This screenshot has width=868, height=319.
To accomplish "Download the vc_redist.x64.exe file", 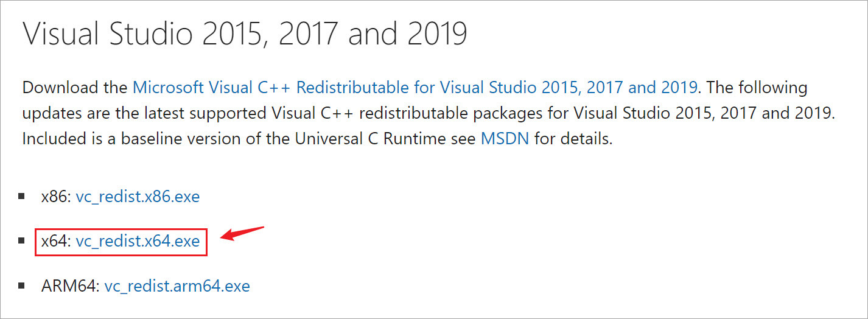I will (138, 241).
